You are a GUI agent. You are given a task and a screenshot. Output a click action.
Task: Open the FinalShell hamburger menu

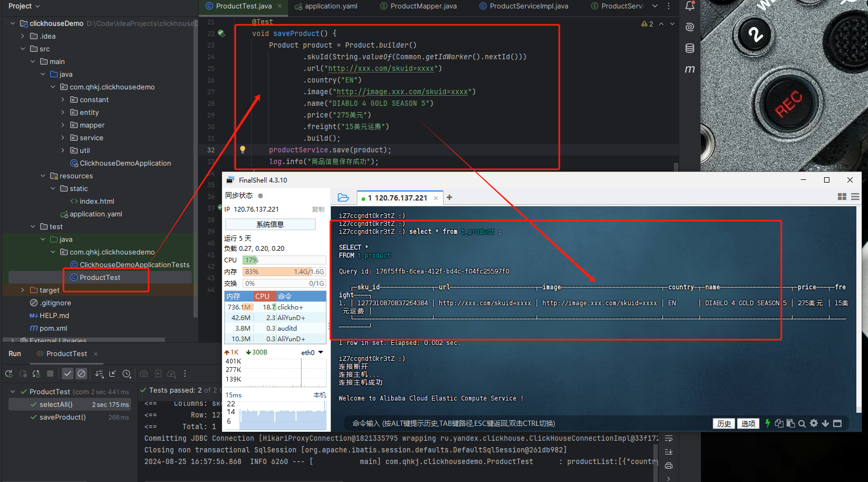(855, 197)
